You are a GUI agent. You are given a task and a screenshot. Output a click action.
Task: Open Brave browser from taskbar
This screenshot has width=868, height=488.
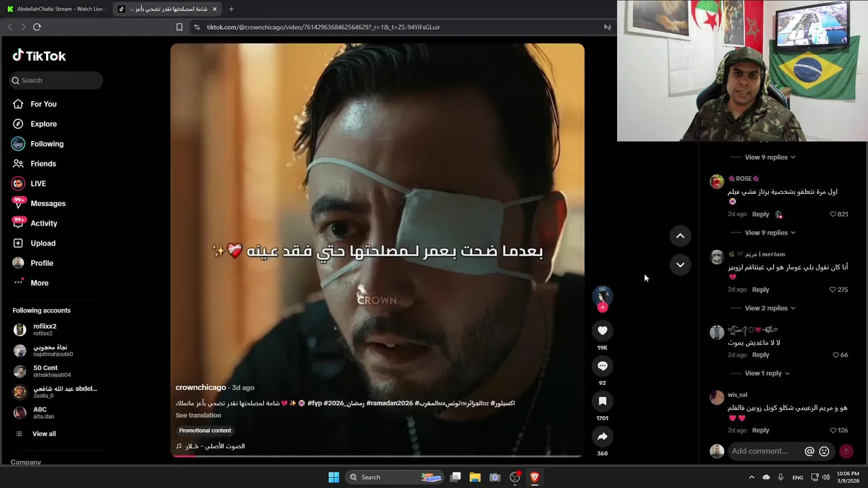click(x=534, y=477)
